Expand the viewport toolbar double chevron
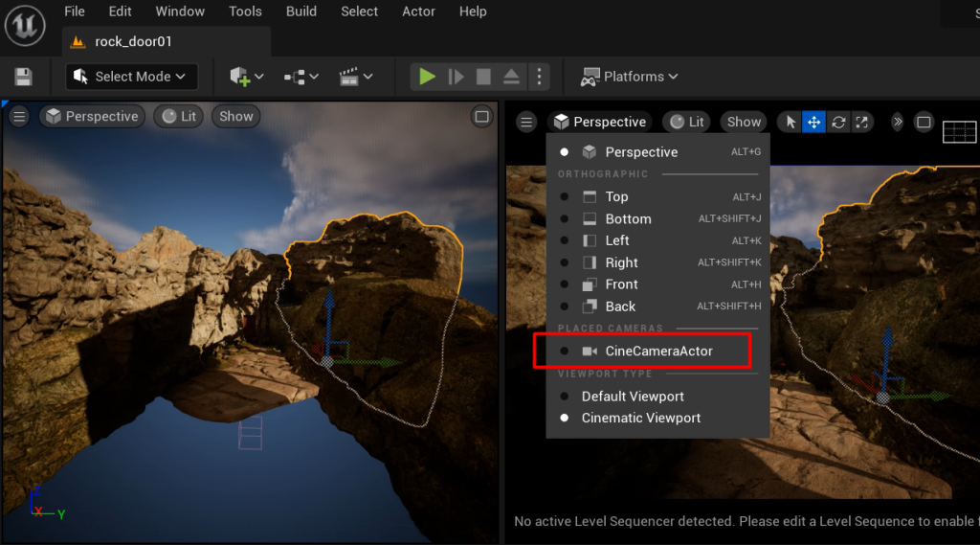This screenshot has height=545, width=980. 898,122
